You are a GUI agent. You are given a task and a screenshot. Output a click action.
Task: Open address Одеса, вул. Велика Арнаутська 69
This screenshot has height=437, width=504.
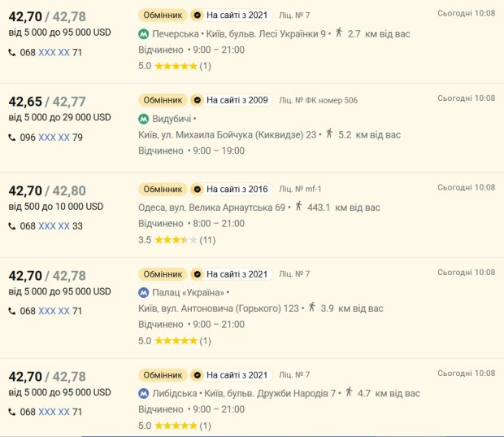pyautogui.click(x=211, y=208)
